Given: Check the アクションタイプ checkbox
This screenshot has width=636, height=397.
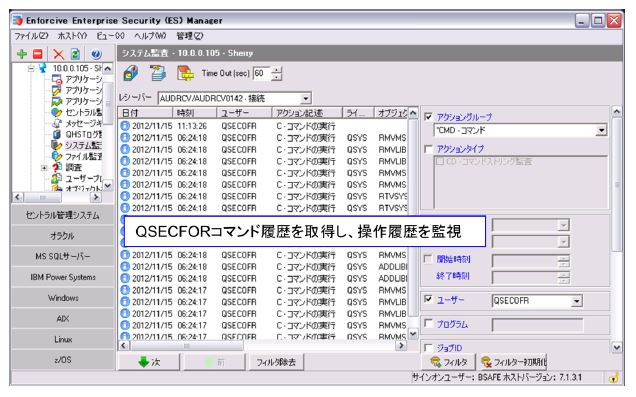Looking at the screenshot, I should click(x=428, y=149).
